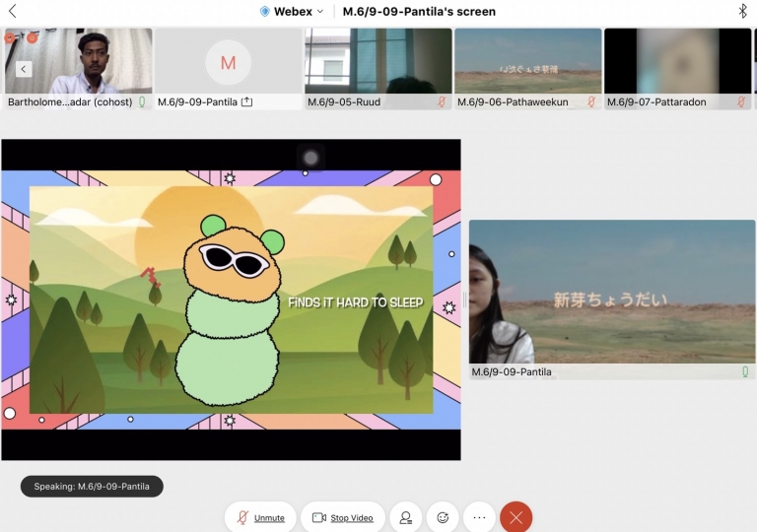Click the muted mic icon of M.6/9-05-Ruud
The image size is (757, 532).
pos(442,101)
